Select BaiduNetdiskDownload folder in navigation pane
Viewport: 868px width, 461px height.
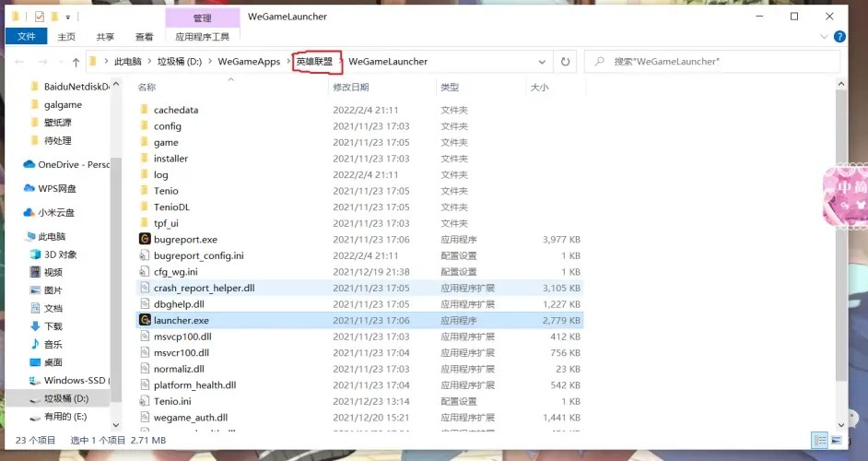[x=70, y=87]
